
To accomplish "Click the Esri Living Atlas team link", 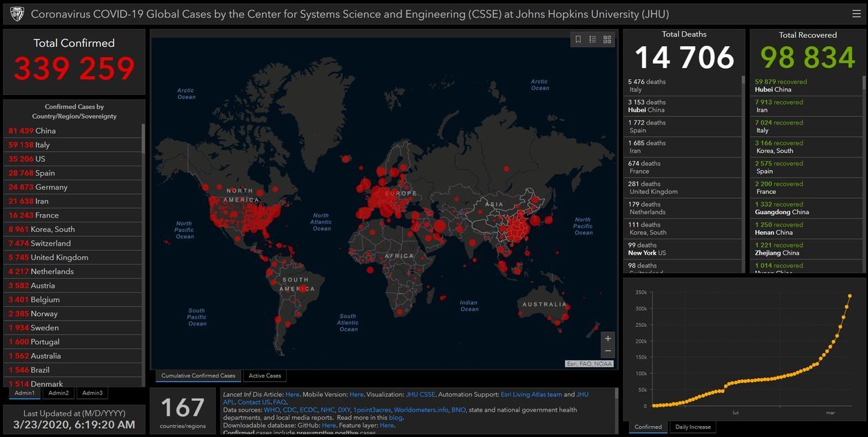I will tap(531, 394).
